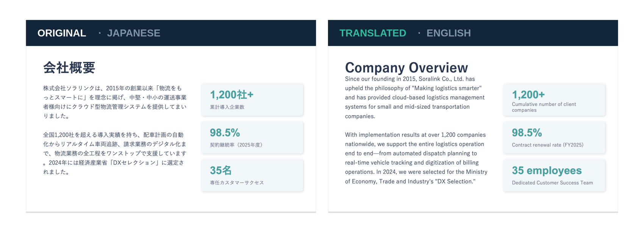Click the 1,200社+ stat card
This screenshot has width=644, height=233.
252,100
